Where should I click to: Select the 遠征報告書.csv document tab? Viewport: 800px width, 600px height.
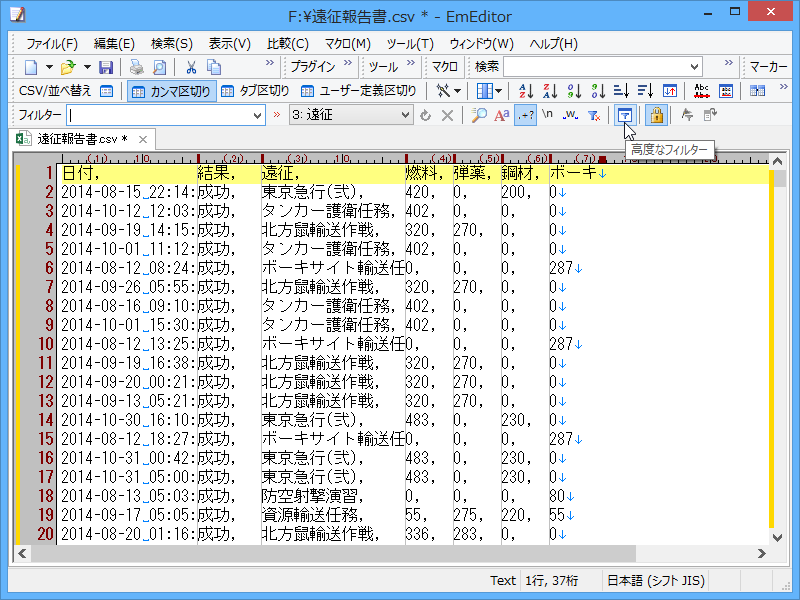(83, 139)
